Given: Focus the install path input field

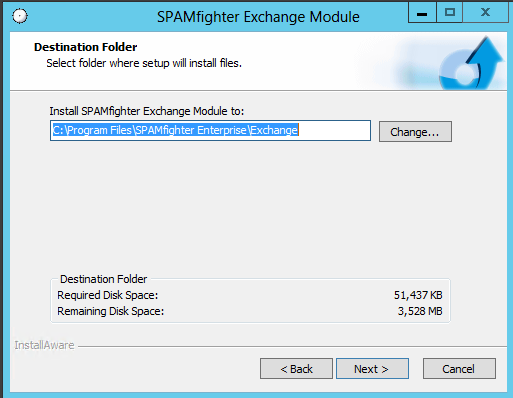Looking at the screenshot, I should (x=210, y=130).
